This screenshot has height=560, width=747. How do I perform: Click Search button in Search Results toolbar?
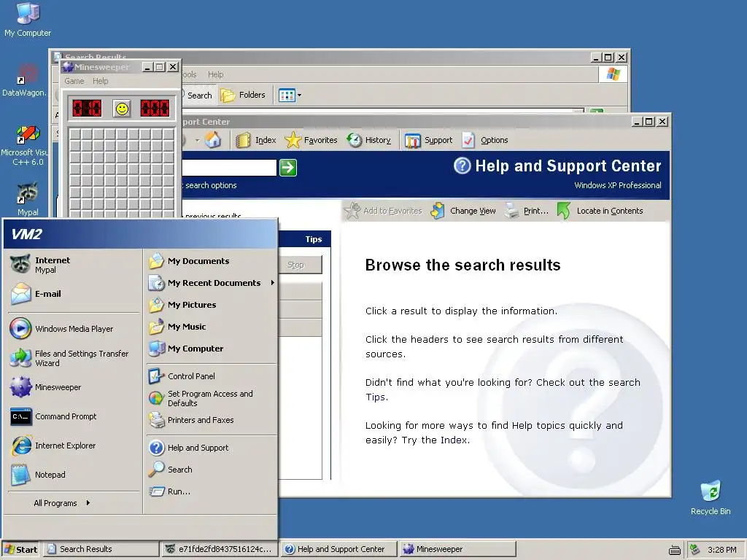pos(199,96)
